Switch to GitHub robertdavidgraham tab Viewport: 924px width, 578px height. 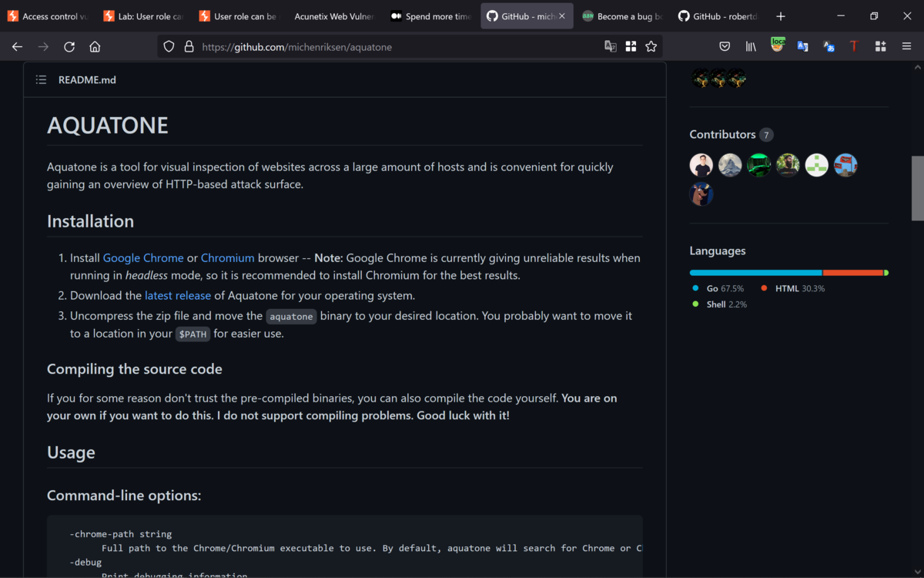718,16
